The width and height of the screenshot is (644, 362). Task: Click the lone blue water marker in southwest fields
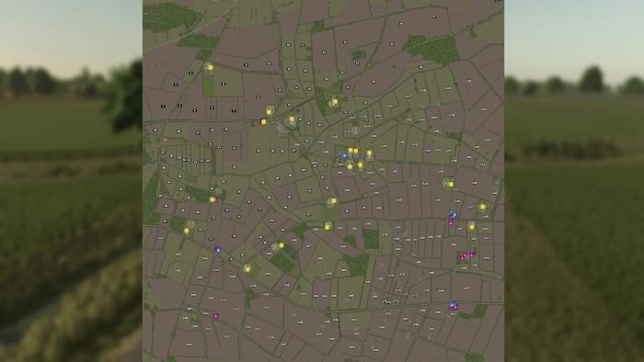click(218, 250)
